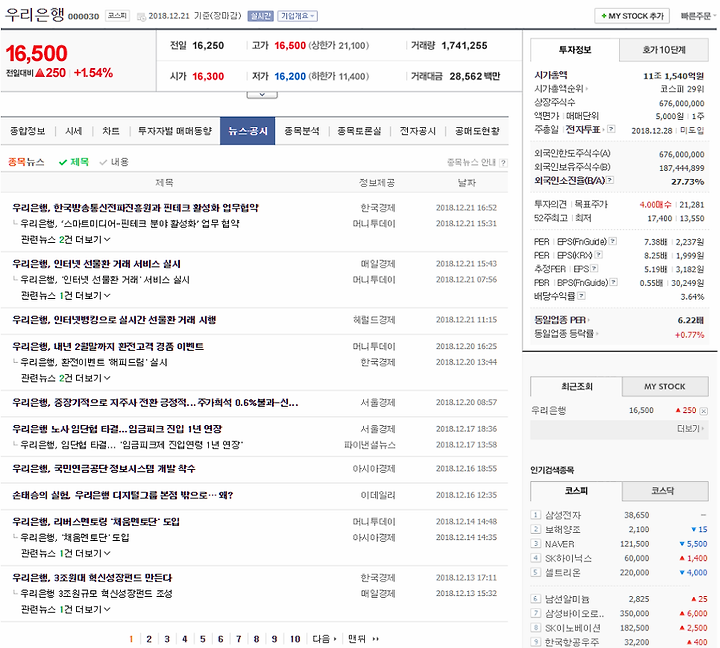
Task: Open 삼성전자 in popular stocks
Action: pyautogui.click(x=563, y=515)
